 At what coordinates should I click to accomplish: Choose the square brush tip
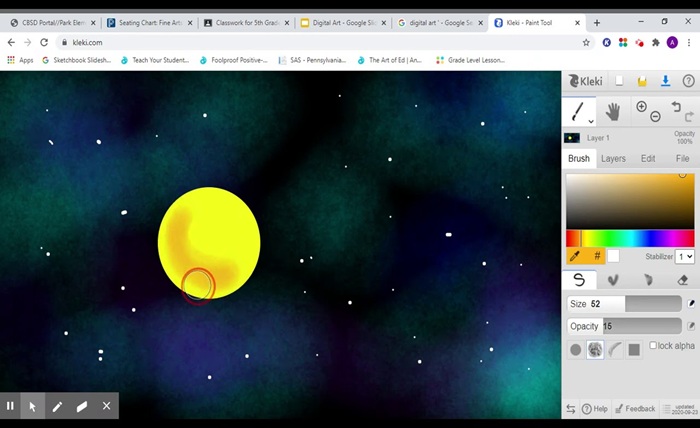(634, 349)
